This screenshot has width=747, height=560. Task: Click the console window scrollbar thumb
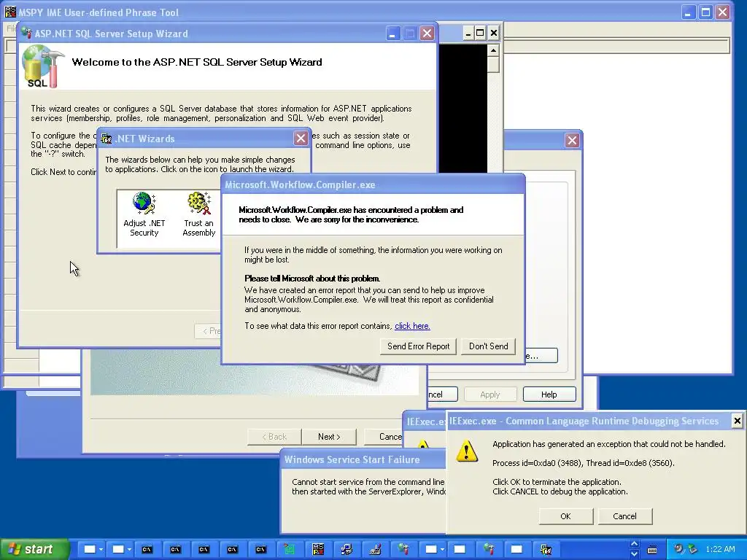493,65
